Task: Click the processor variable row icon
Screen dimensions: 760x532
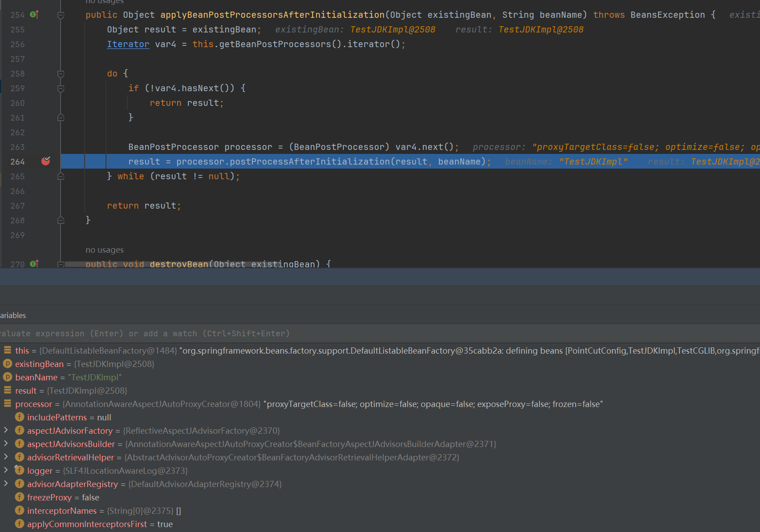Action: point(8,403)
